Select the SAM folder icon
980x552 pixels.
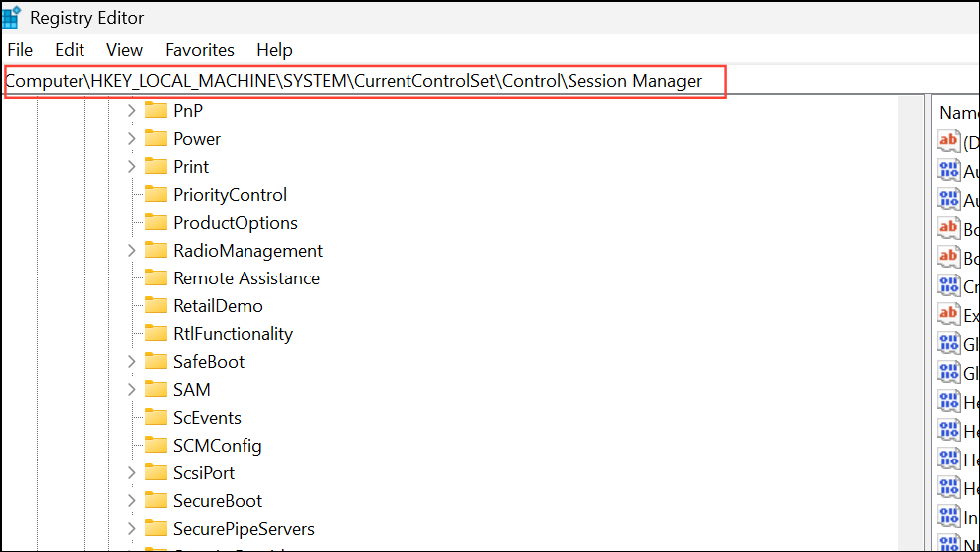coord(156,390)
